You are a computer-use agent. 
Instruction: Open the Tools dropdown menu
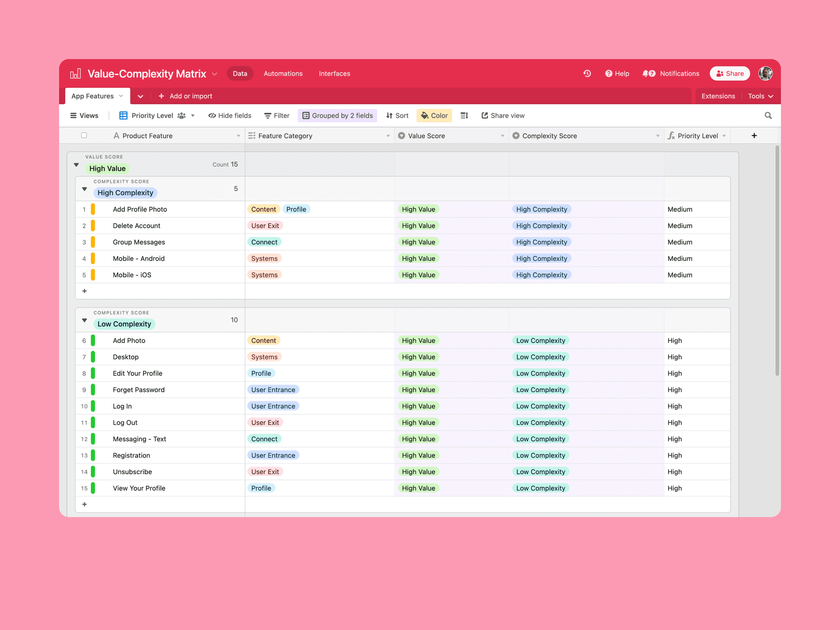(x=760, y=96)
